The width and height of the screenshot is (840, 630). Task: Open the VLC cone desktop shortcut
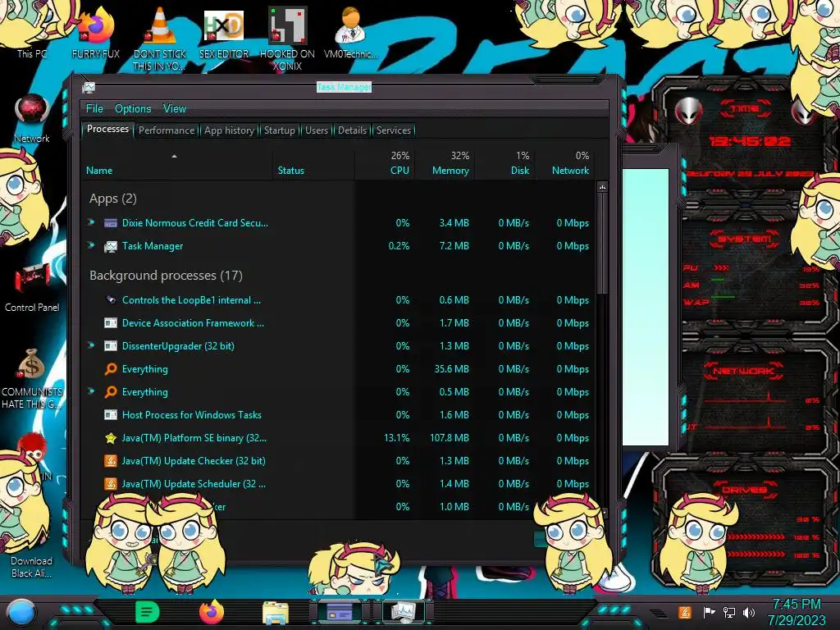coord(160,38)
